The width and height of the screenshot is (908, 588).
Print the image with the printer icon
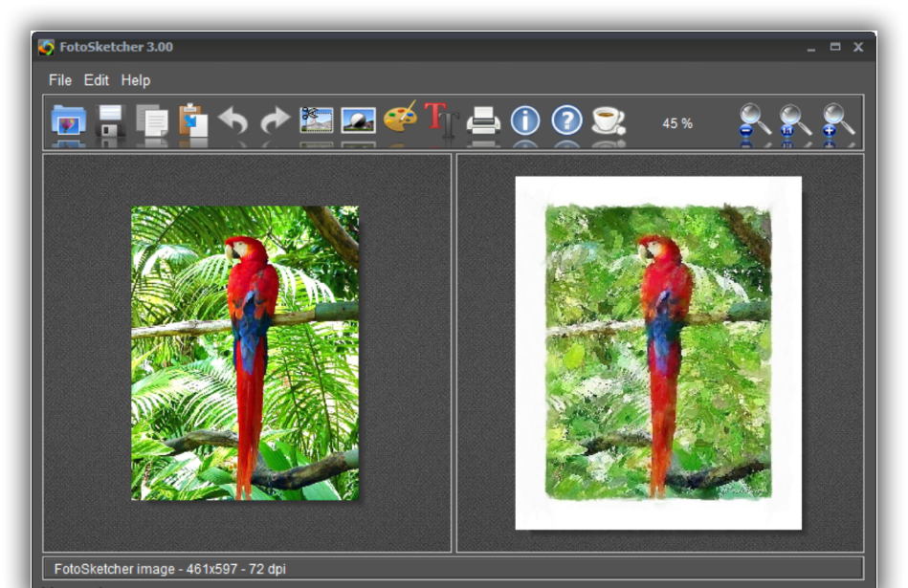(483, 120)
